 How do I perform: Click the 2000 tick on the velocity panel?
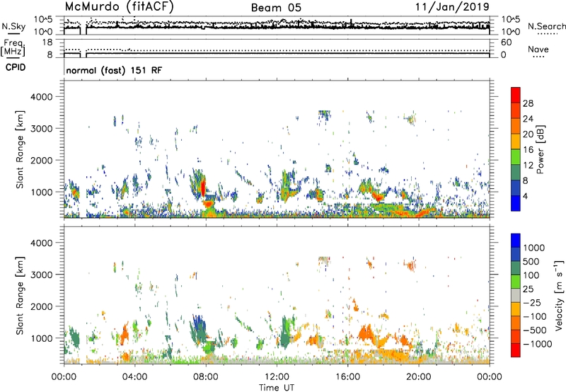[x=41, y=306]
